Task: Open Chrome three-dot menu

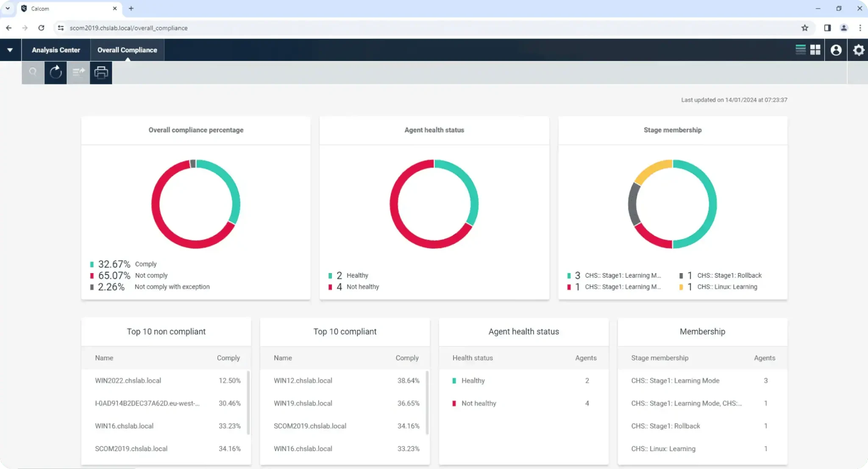Action: coord(860,28)
